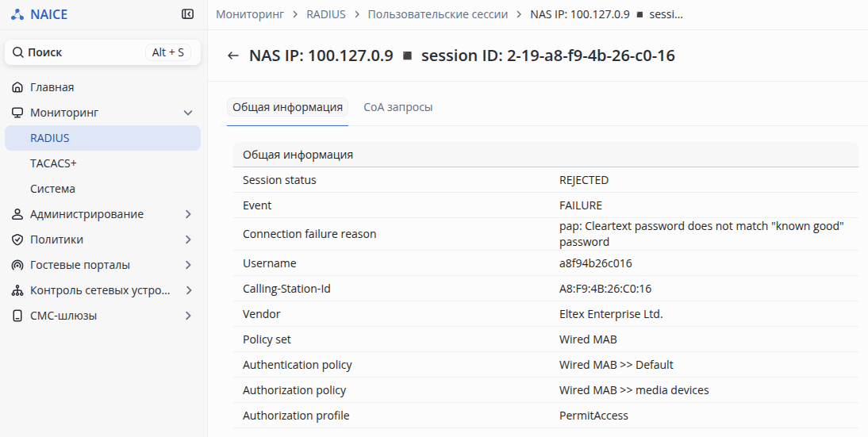Switch to the CoA запросы tab
The height and width of the screenshot is (437, 868).
coord(398,107)
